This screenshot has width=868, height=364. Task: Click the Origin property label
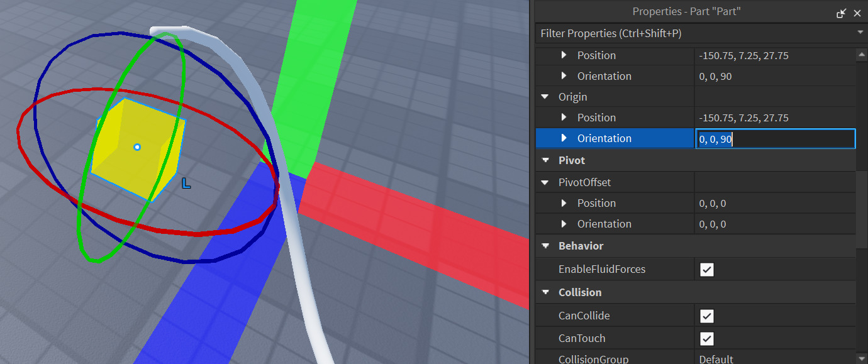pyautogui.click(x=573, y=97)
